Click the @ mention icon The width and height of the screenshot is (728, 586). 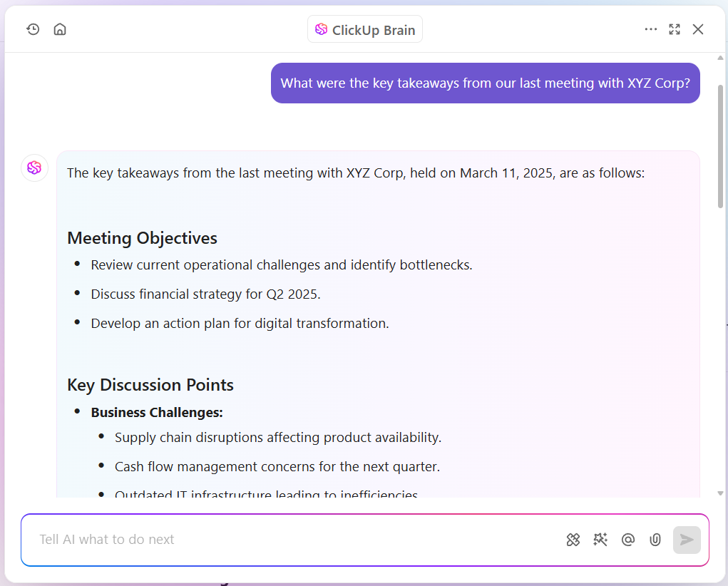[627, 540]
